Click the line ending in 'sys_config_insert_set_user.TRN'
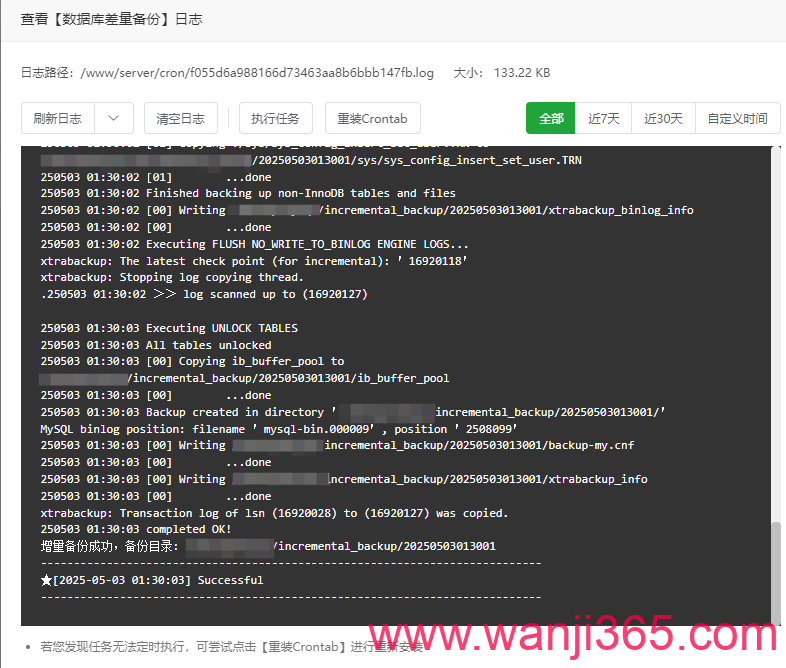Image resolution: width=786 pixels, height=668 pixels. pos(311,160)
